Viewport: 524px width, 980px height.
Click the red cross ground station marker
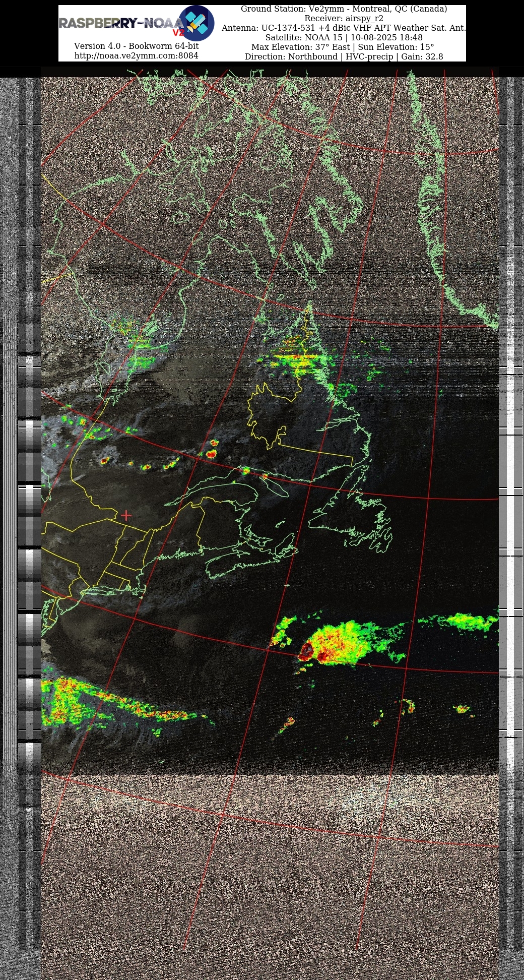point(126,515)
